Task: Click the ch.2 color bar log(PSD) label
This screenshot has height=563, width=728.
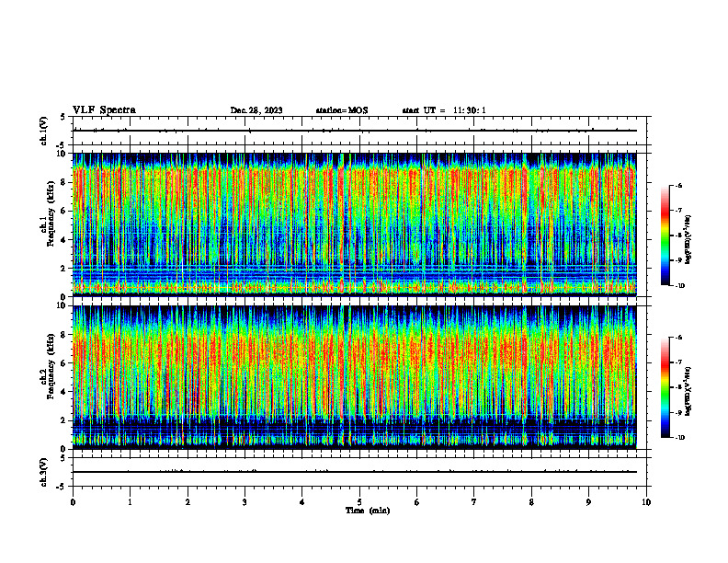Action: (x=688, y=391)
